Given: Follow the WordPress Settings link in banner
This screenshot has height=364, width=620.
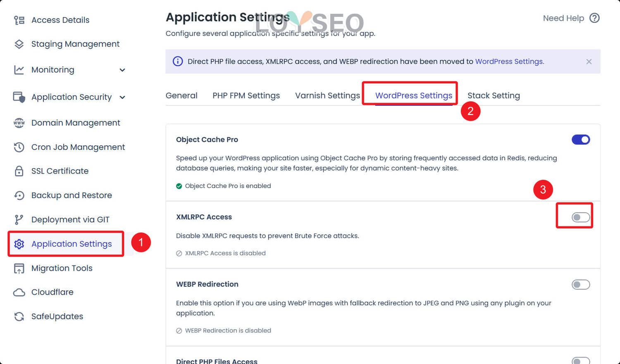Looking at the screenshot, I should click(509, 62).
